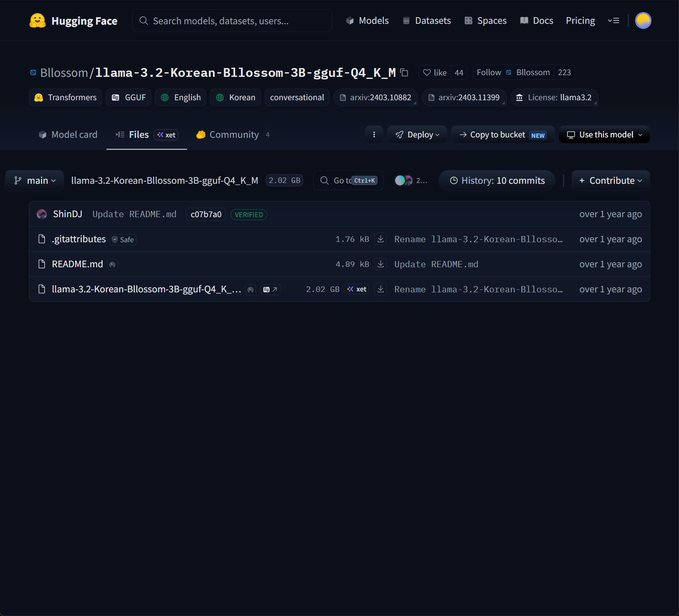Open the GGUF viewer for the gguf file
This screenshot has width=679, height=616.
pyautogui.click(x=271, y=289)
